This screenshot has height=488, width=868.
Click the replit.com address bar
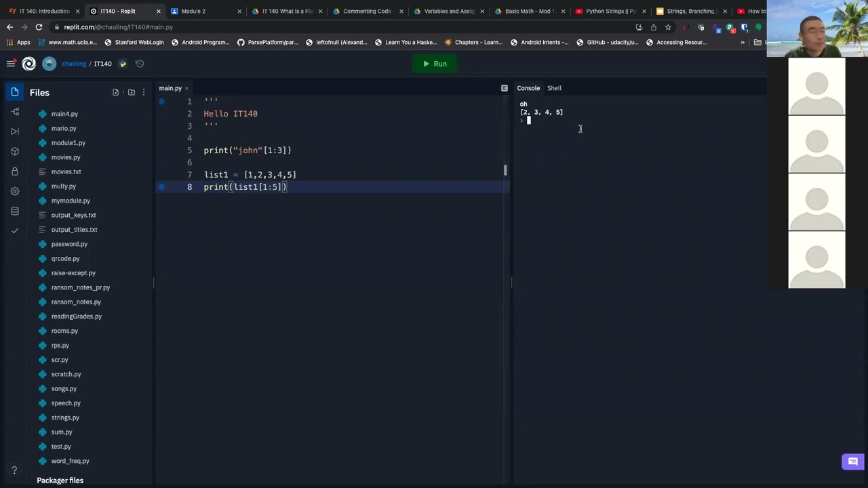[x=339, y=27]
